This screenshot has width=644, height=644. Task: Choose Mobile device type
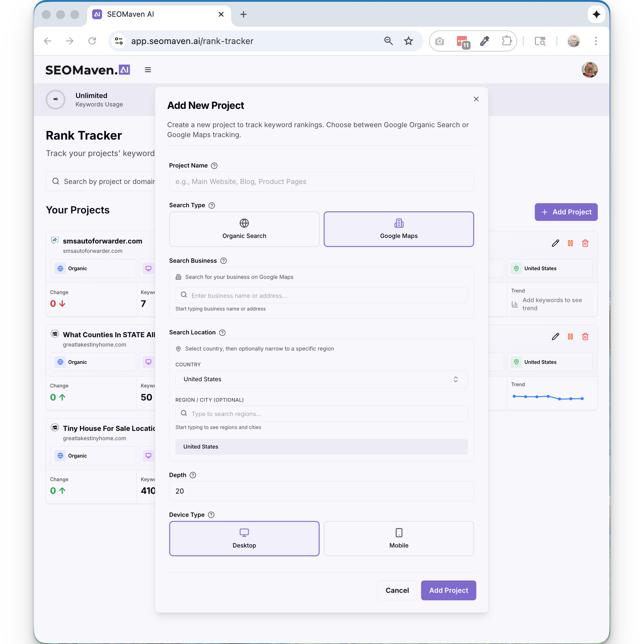point(399,538)
